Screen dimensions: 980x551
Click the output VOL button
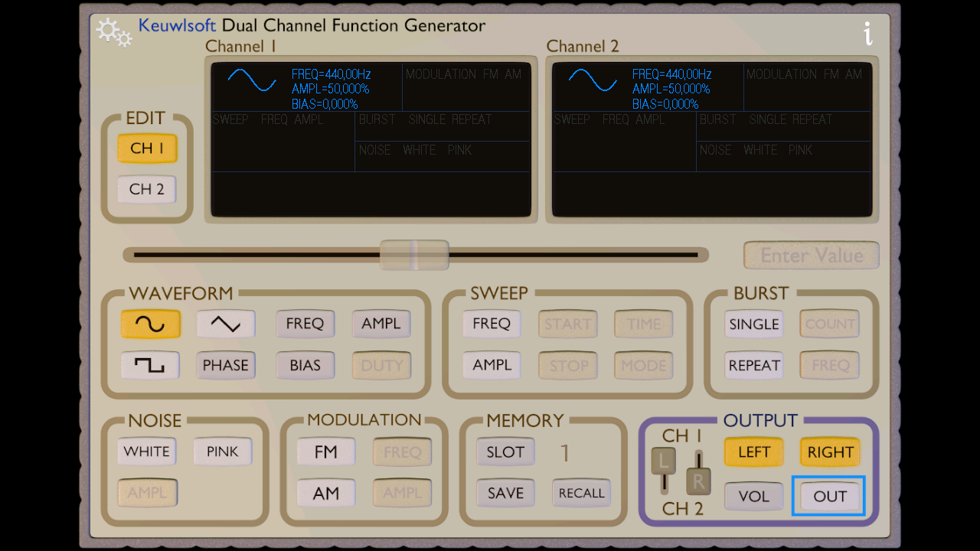pos(754,497)
